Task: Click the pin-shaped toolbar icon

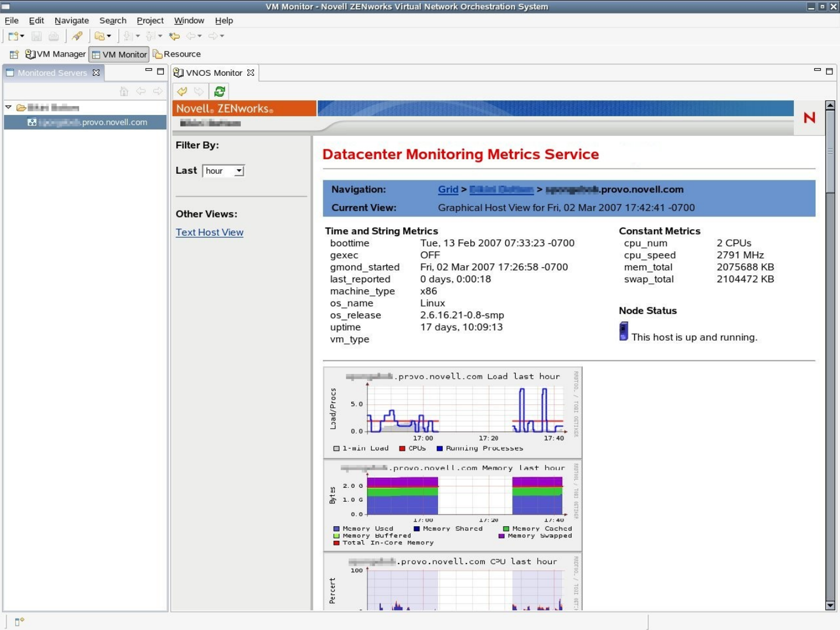Action: pos(77,36)
